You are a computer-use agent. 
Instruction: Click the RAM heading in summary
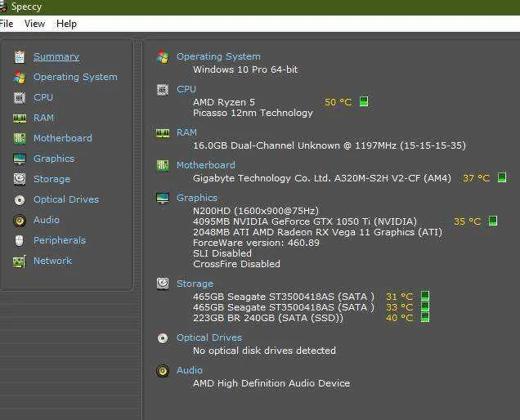pyautogui.click(x=186, y=132)
